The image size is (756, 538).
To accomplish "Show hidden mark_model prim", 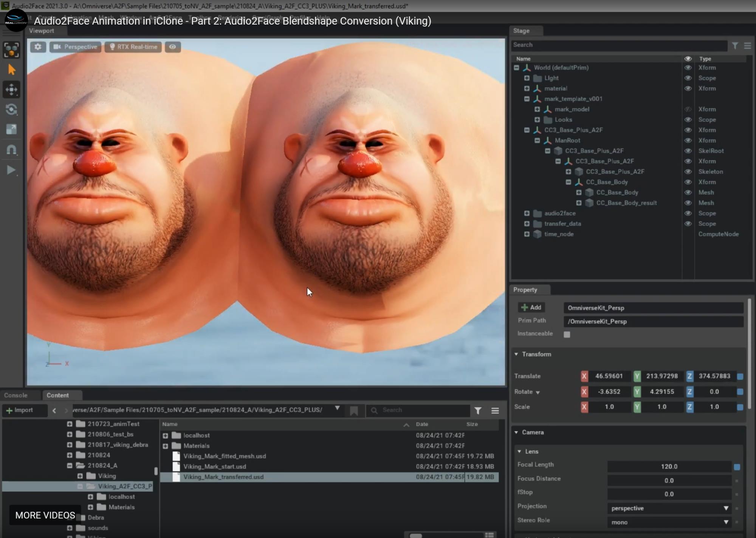I will point(688,109).
